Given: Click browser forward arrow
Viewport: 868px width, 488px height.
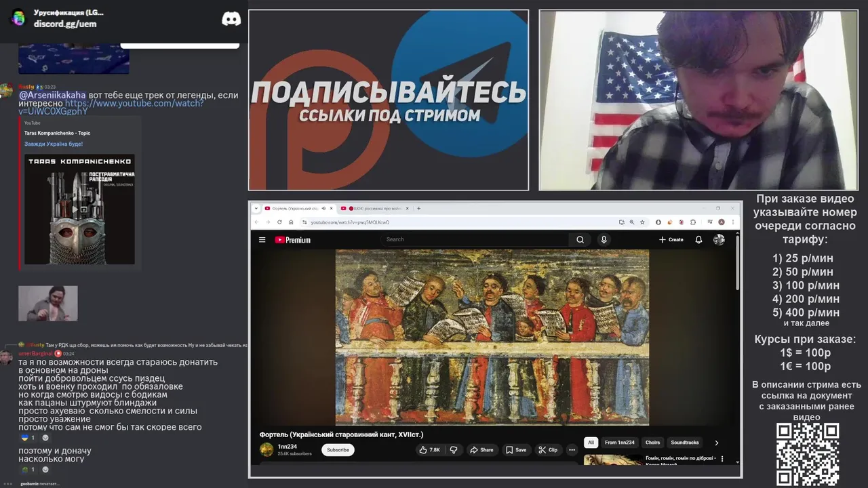Looking at the screenshot, I should tap(268, 222).
